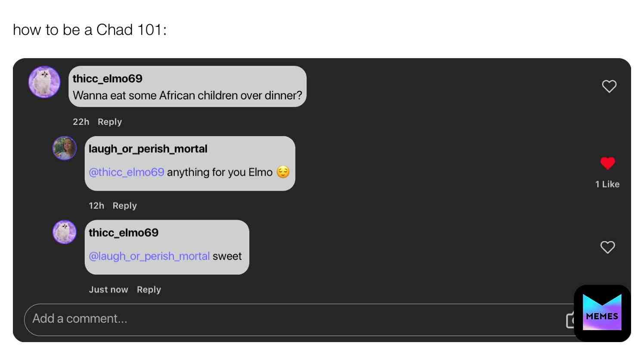The image size is (644, 355).
Task: Click the @thicc_elmo69 mention link
Action: (127, 172)
